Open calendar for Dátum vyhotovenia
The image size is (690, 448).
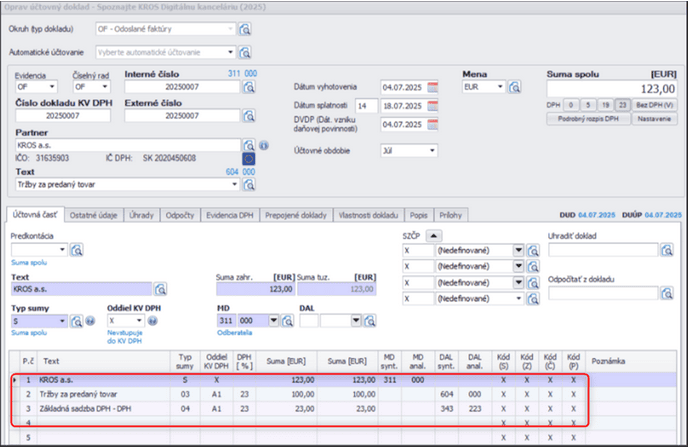coord(433,87)
